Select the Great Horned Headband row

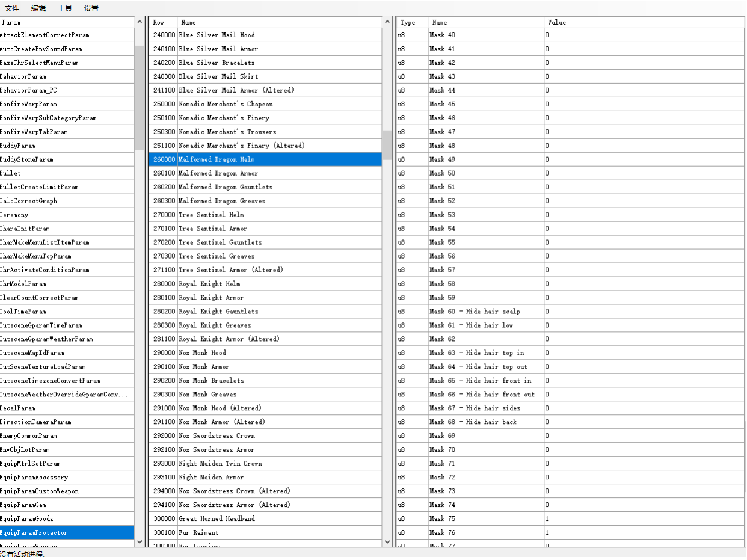tap(217, 518)
